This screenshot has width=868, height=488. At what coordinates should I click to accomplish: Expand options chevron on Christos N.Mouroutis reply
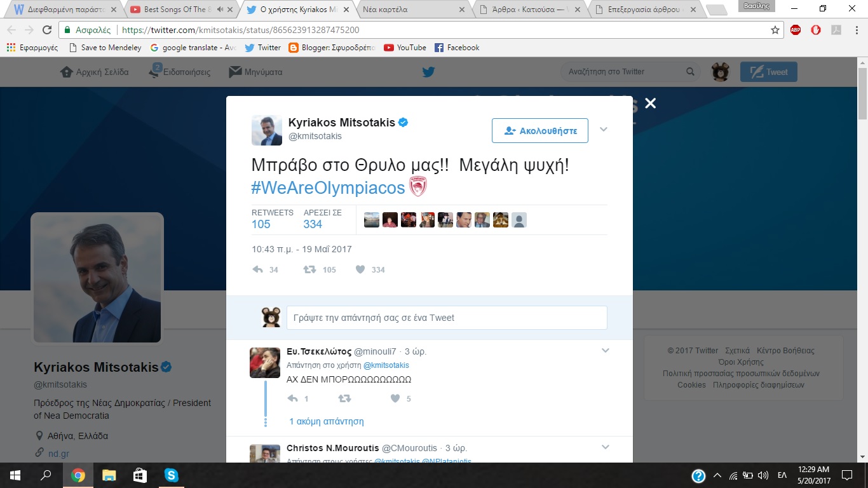[x=605, y=447]
